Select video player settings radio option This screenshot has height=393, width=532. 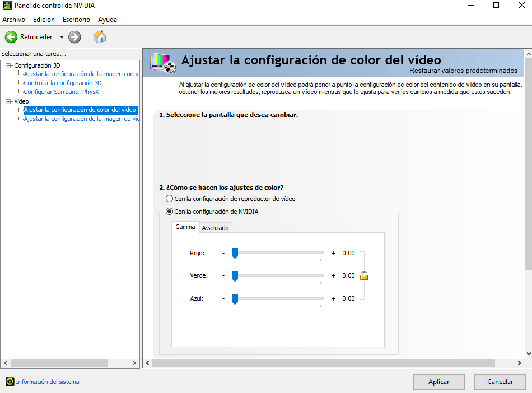[169, 199]
